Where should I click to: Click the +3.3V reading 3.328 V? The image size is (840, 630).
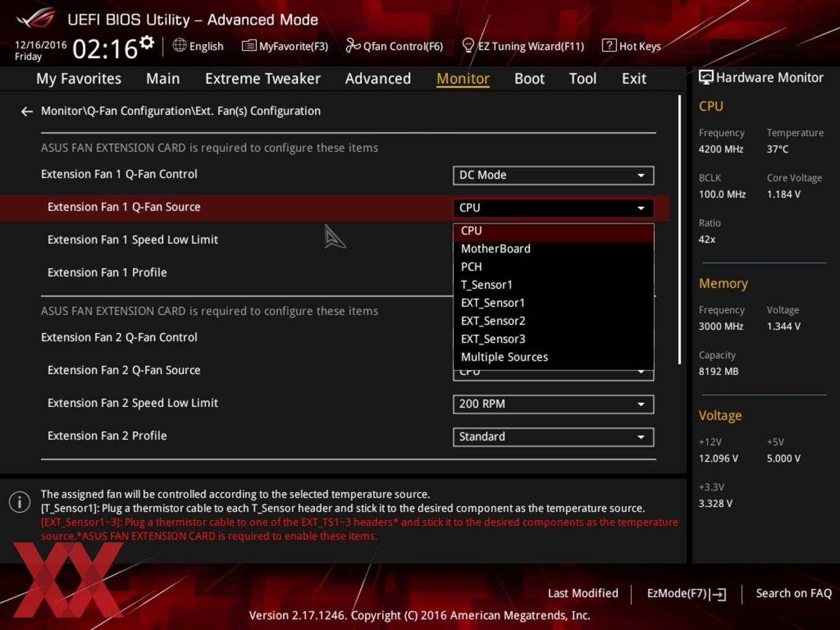coord(715,503)
